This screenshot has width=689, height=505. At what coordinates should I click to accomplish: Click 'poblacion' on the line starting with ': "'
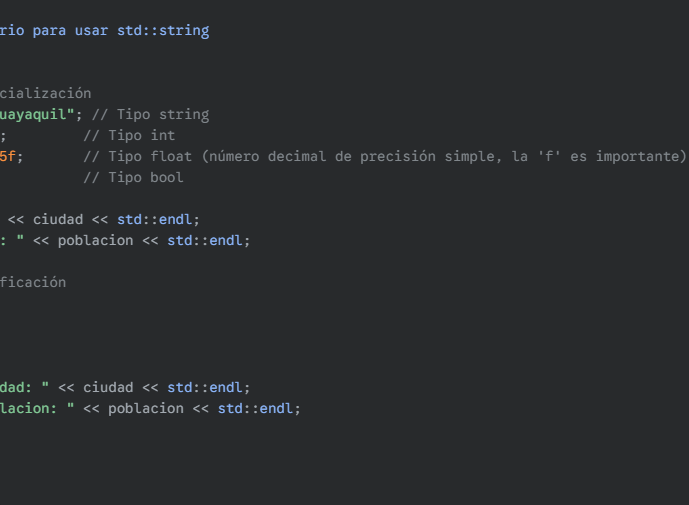pos(95,240)
